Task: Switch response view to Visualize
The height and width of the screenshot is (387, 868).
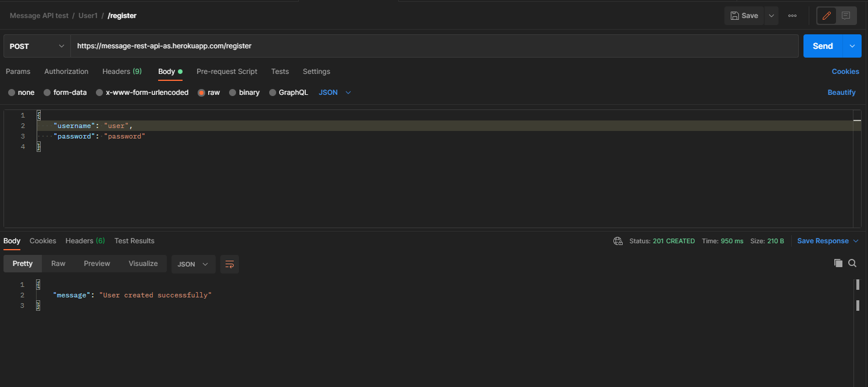Action: click(143, 264)
